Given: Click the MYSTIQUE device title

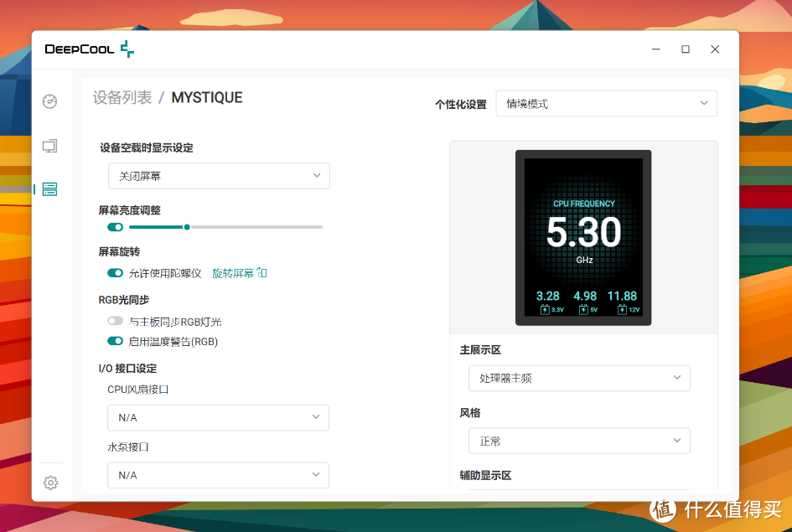Looking at the screenshot, I should 207,97.
